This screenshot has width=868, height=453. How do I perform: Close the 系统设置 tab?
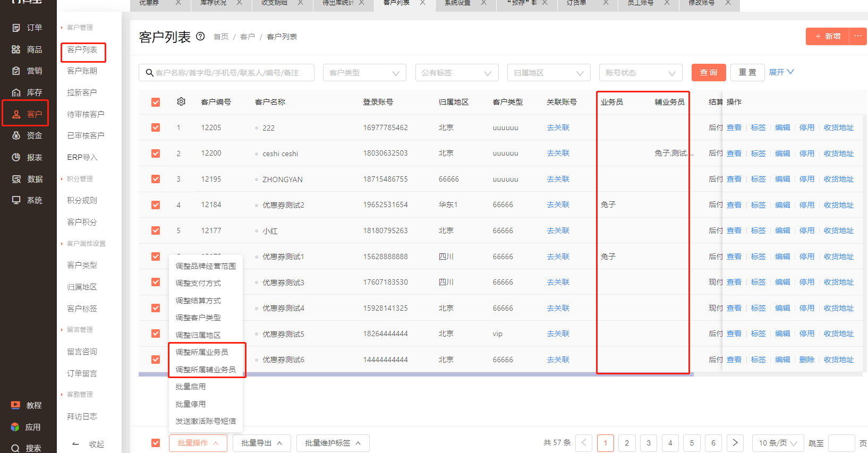tap(483, 3)
